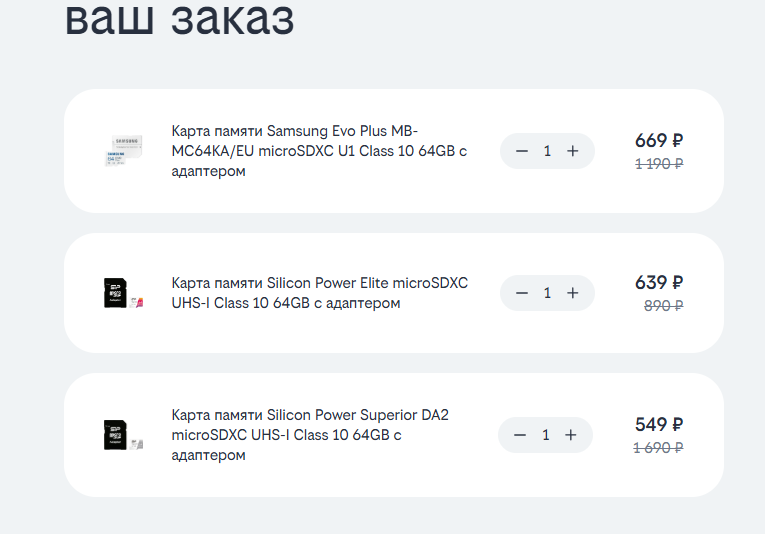Increase quantity of Silicon Power Elite card
Viewport: 765px width, 534px height.
point(573,293)
